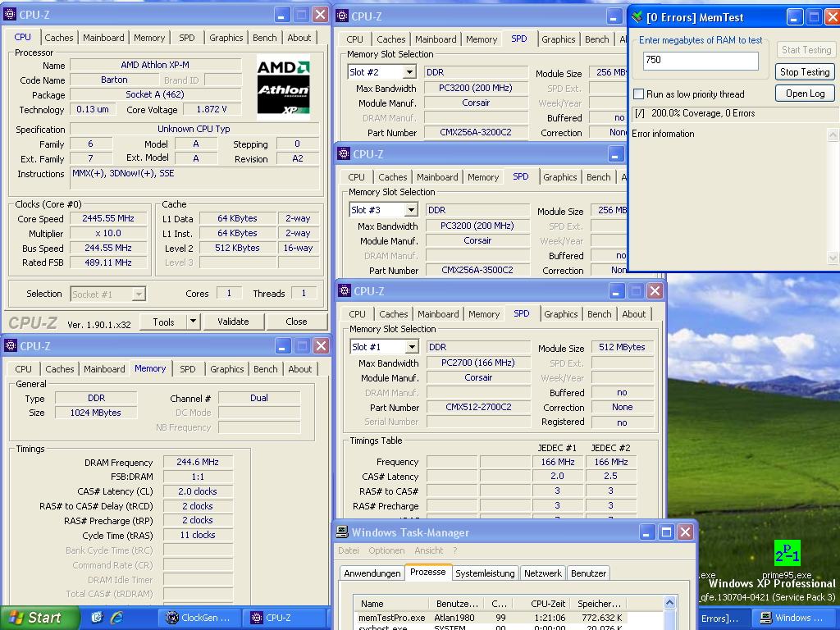Click the part number CMX256A-3500C2
Screen dimensions: 840x630
pyautogui.click(x=477, y=270)
